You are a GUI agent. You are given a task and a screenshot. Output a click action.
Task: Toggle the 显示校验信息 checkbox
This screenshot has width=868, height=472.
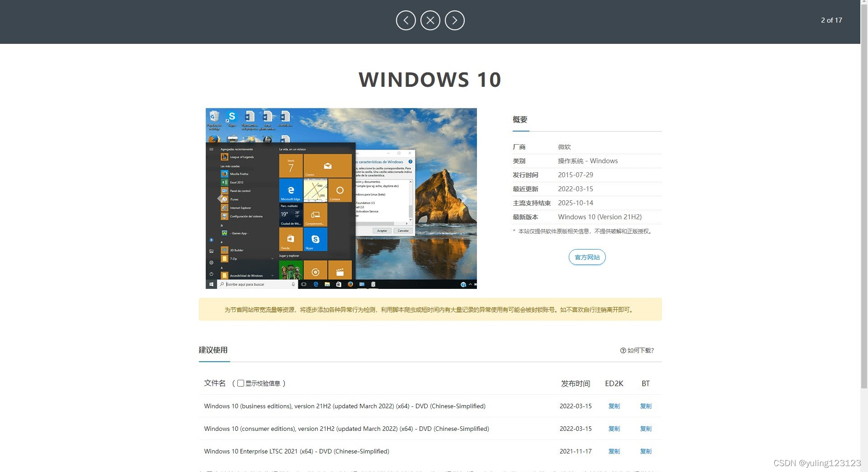[x=241, y=383]
